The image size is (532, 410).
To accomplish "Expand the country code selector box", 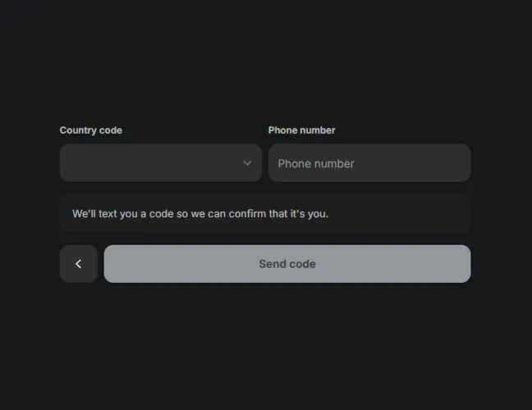I will (x=160, y=163).
